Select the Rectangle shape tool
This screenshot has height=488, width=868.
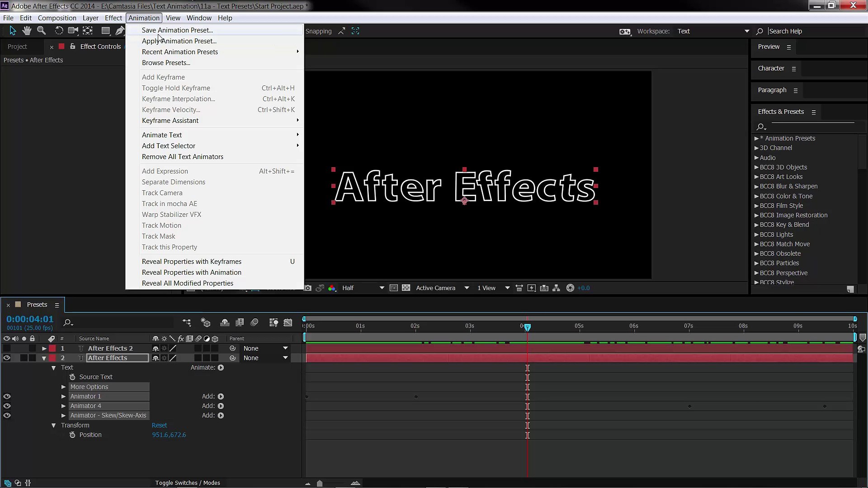[x=105, y=31]
